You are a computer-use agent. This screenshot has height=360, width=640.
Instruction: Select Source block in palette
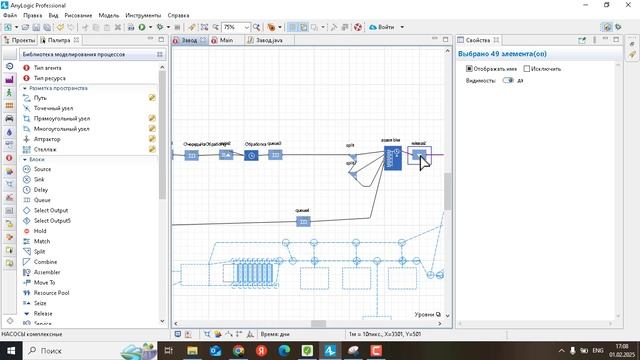(42, 169)
